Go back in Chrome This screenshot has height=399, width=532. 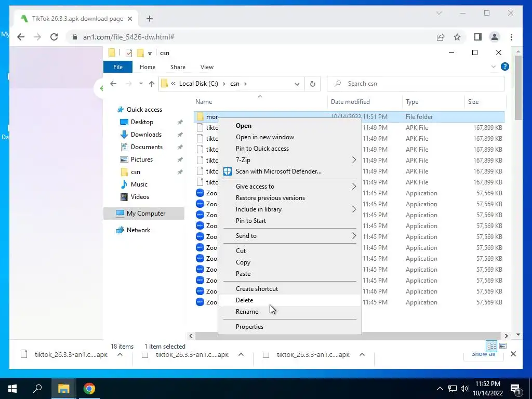tap(21, 37)
